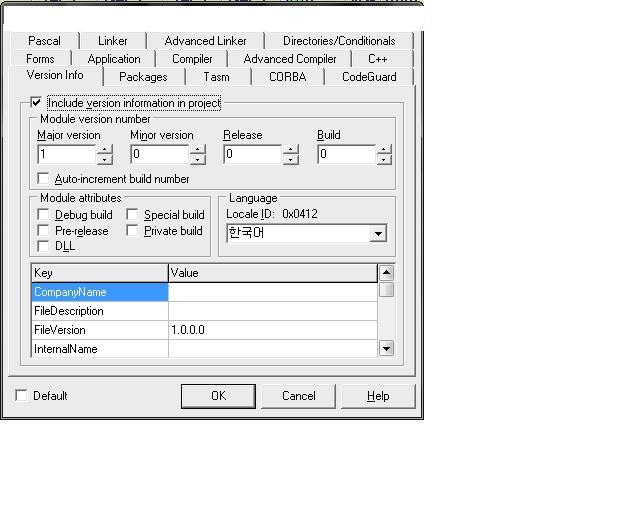Toggle the Pre-release module attribute
This screenshot has width=640, height=512.
coord(43,230)
